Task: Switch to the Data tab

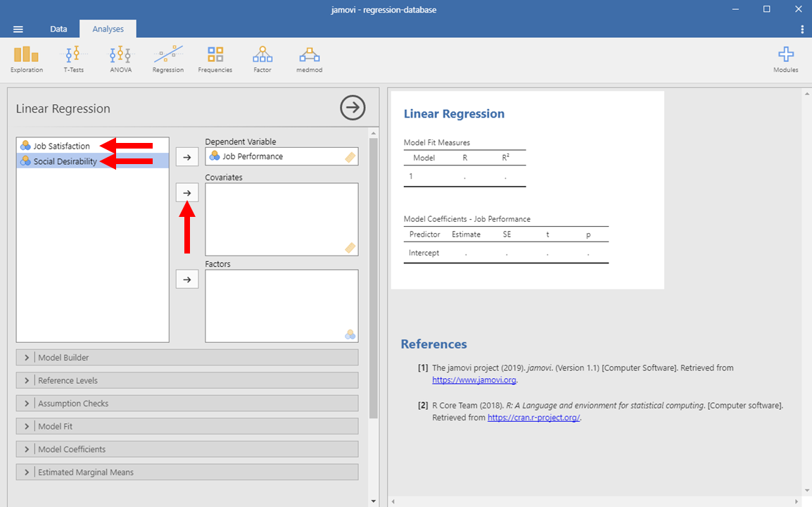Action: [58, 29]
